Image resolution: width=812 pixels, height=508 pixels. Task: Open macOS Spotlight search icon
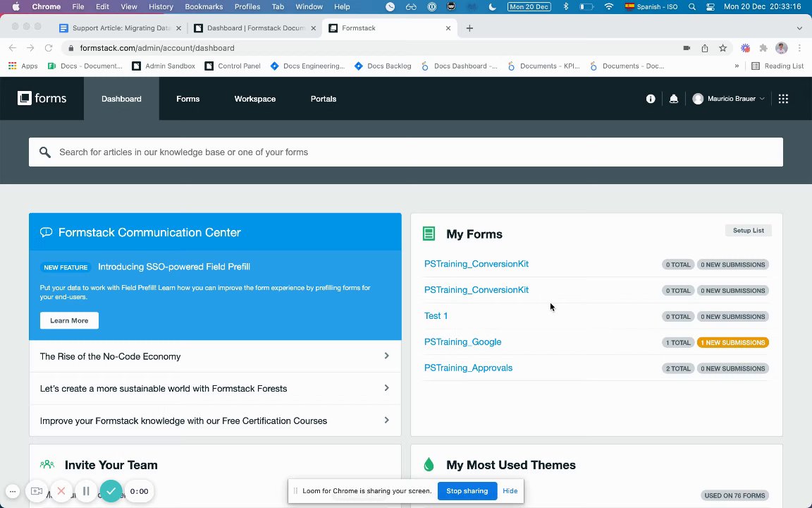click(692, 7)
